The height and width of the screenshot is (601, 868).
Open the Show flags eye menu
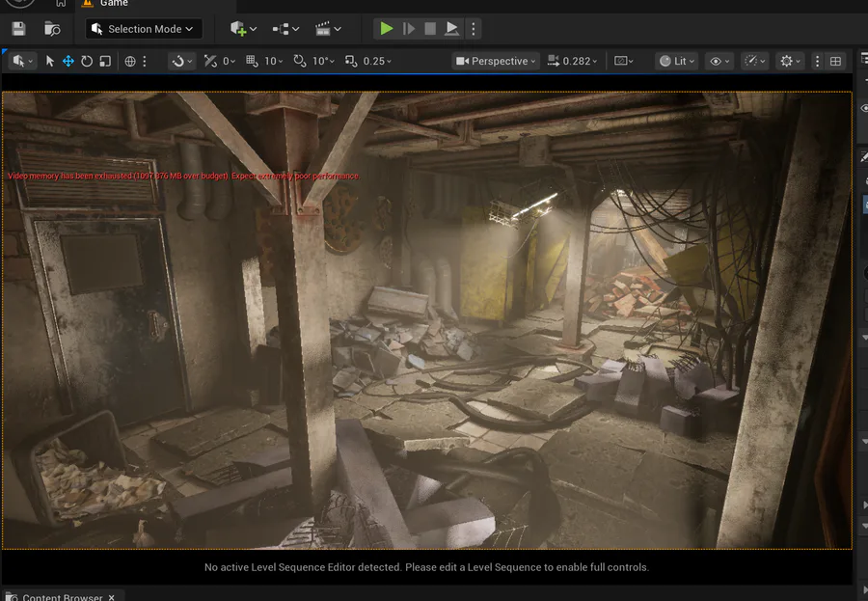point(719,61)
